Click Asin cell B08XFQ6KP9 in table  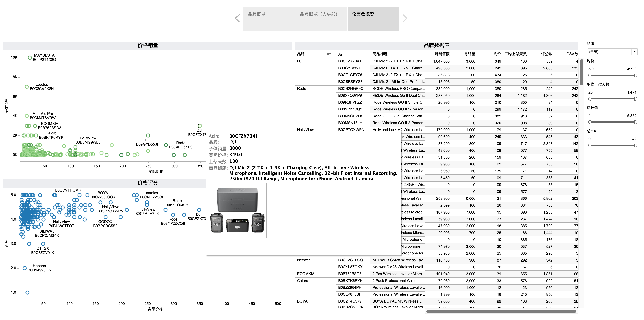click(350, 95)
